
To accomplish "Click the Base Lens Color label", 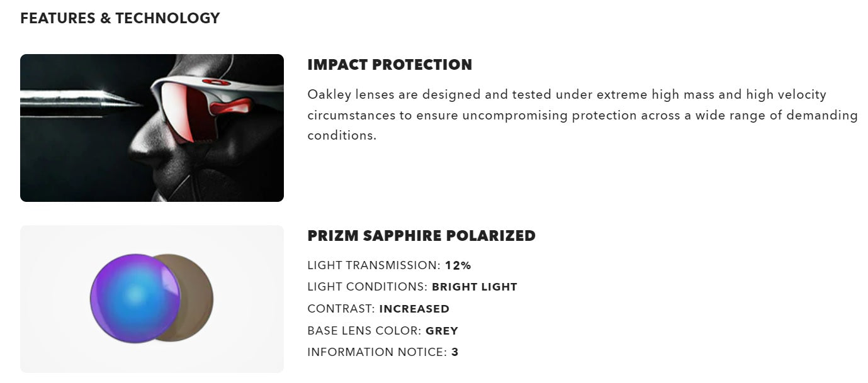I will pos(364,331).
